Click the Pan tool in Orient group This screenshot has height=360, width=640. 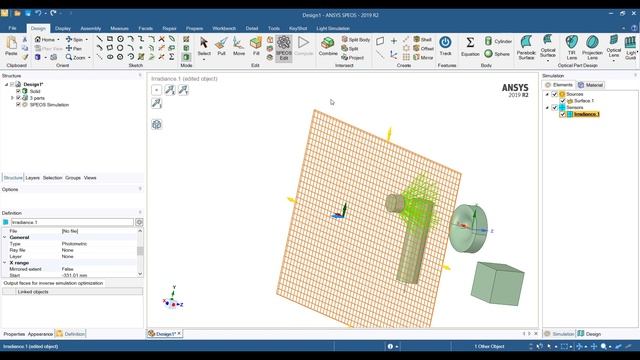click(73, 49)
